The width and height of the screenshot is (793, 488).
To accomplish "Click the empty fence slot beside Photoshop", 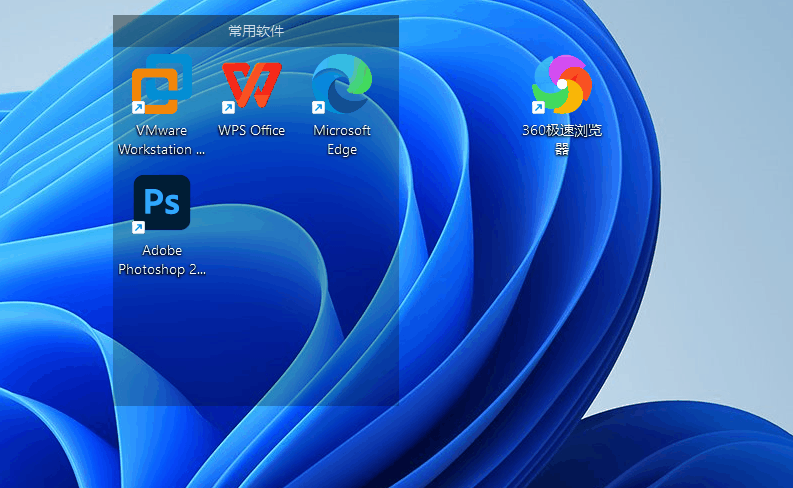I will (x=252, y=223).
